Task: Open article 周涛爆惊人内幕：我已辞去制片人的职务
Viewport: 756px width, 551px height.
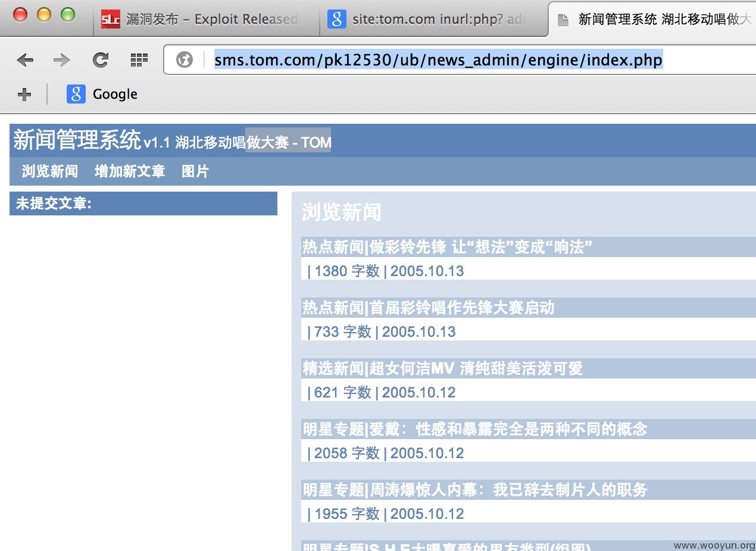Action: coord(475,490)
